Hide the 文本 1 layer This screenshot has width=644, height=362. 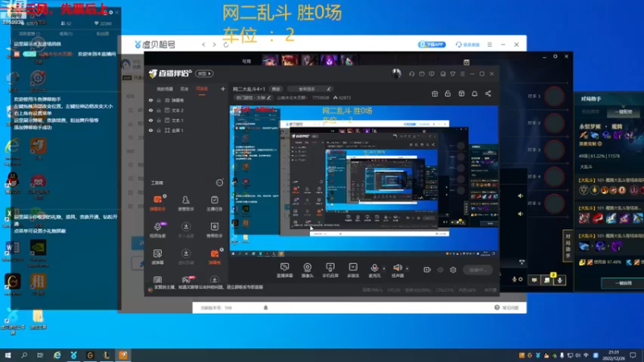coord(151,120)
